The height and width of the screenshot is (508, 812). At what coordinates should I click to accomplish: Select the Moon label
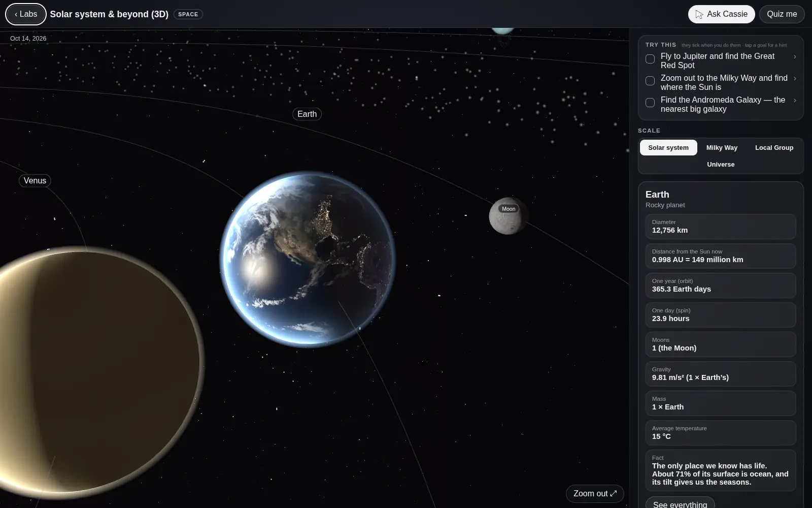(509, 209)
